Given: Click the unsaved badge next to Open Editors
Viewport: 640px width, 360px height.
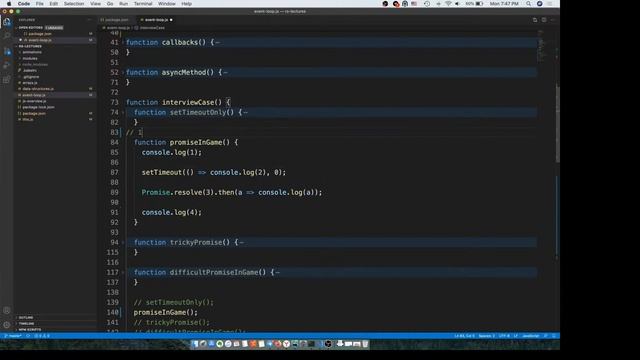Looking at the screenshot, I should pyautogui.click(x=54, y=28).
